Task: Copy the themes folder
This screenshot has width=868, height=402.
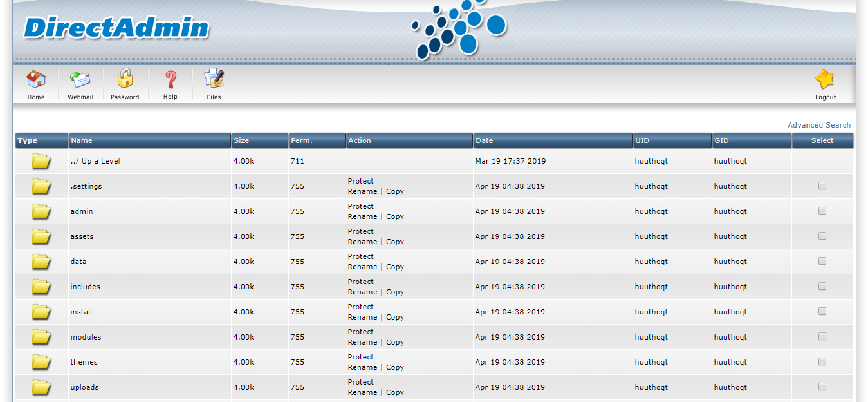Action: (x=395, y=367)
